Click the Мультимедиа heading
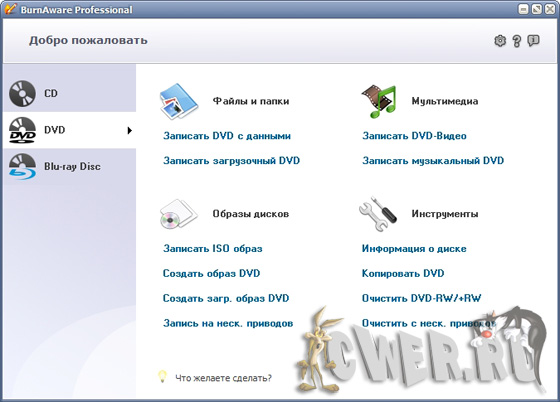This screenshot has height=402, width=560. point(445,101)
